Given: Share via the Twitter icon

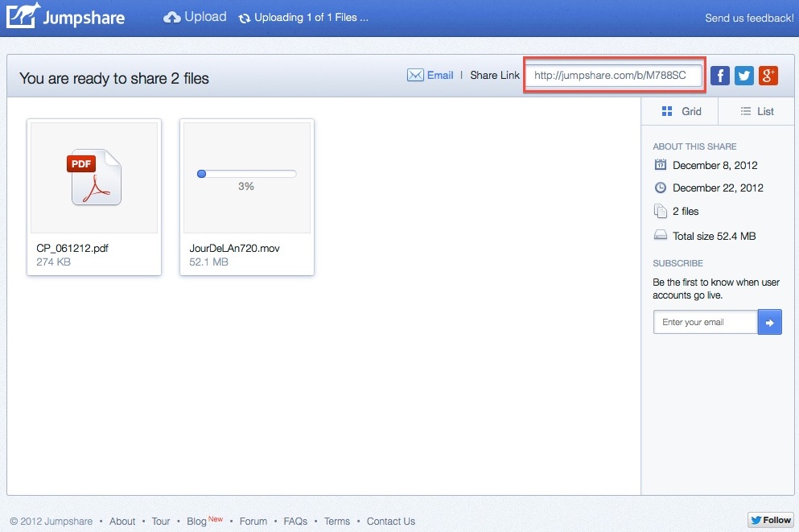Looking at the screenshot, I should (744, 76).
